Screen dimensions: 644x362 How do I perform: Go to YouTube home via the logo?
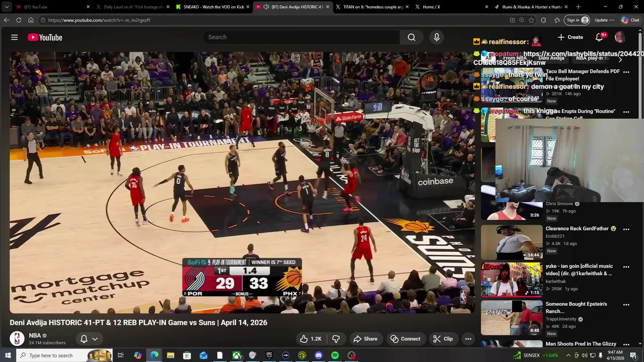click(x=45, y=37)
